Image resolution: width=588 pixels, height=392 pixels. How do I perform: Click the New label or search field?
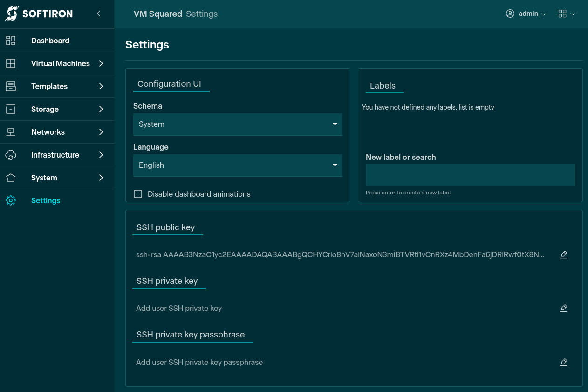(x=470, y=175)
